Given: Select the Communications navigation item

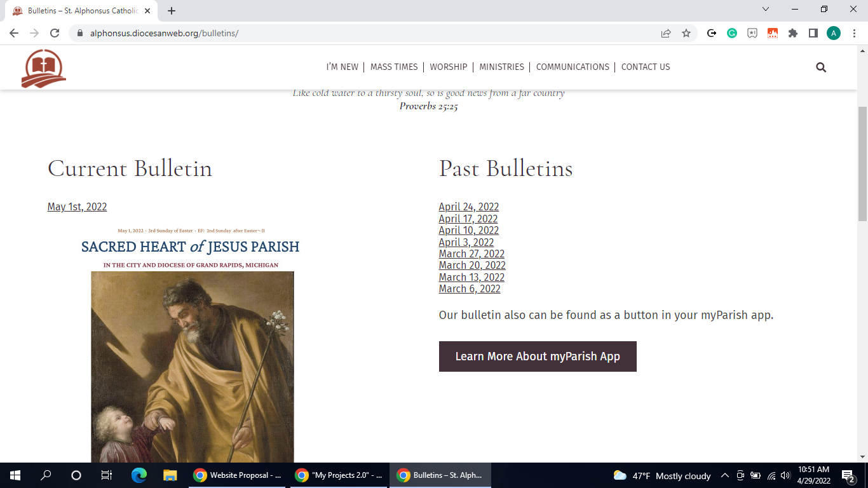Looking at the screenshot, I should (x=573, y=67).
